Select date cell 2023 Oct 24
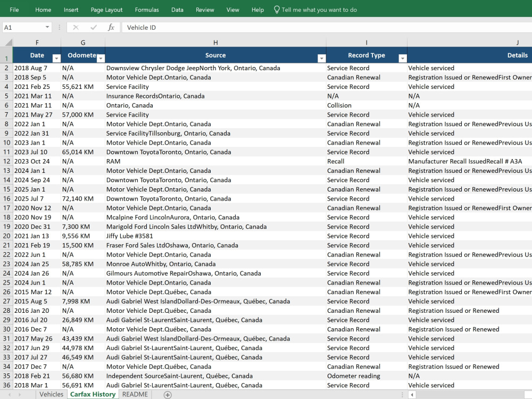532x399 pixels. tap(37, 161)
